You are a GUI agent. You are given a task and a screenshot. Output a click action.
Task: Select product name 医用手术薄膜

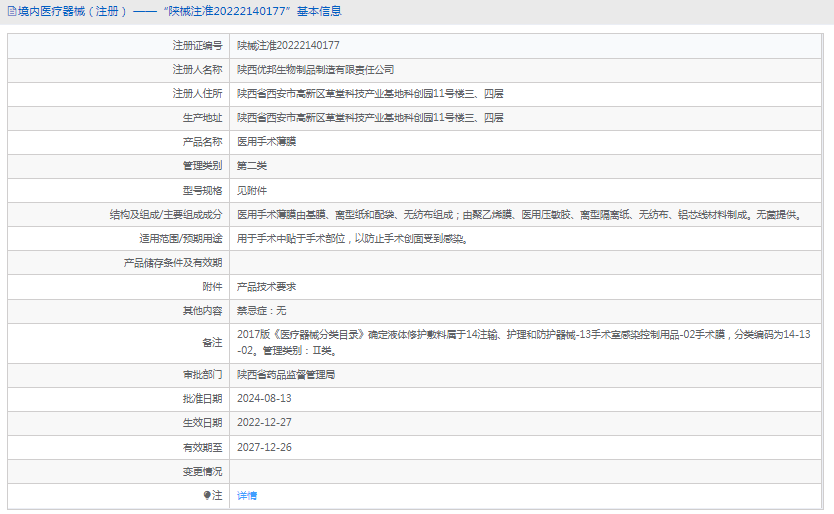coord(266,142)
